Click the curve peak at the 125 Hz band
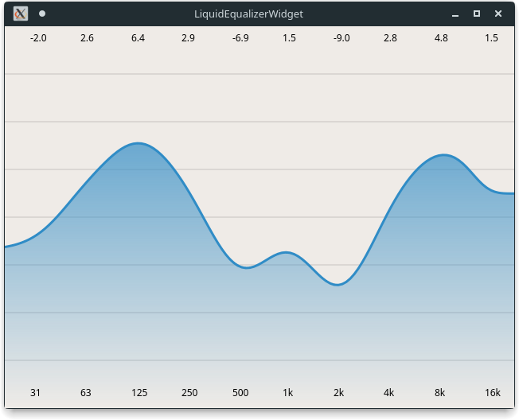 coord(138,143)
